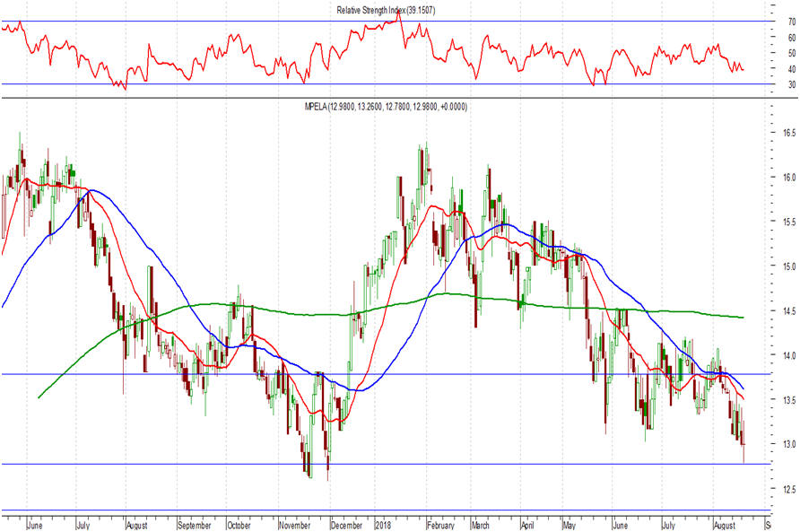Click the March month label
This screenshot has width=800, height=532.
pyautogui.click(x=480, y=525)
